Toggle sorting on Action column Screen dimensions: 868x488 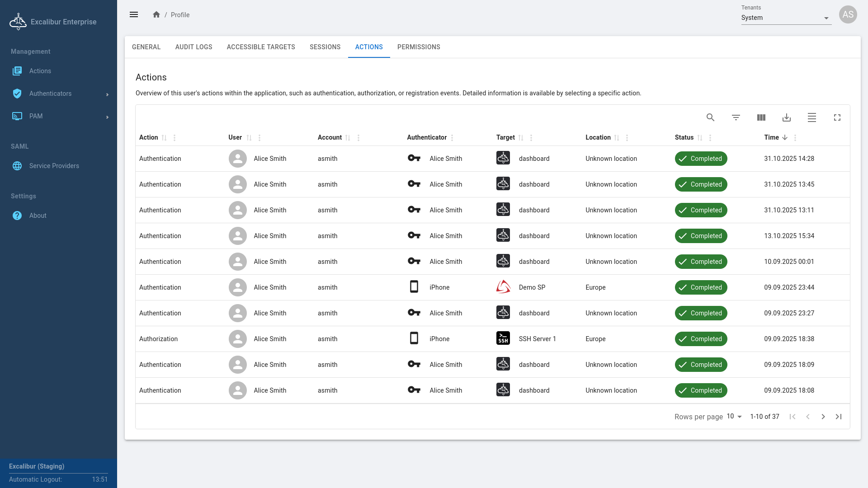164,138
